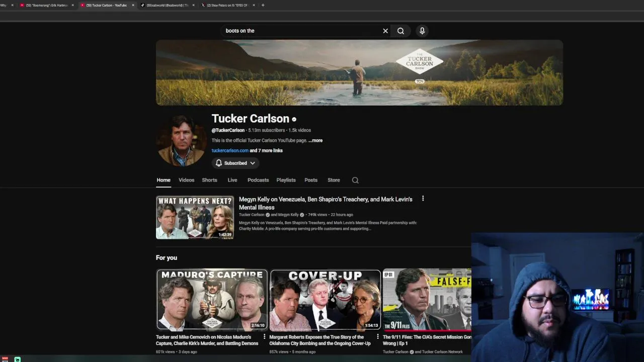
Task: Click the verified badge beside Tucker Carlson name
Action: pos(294,119)
